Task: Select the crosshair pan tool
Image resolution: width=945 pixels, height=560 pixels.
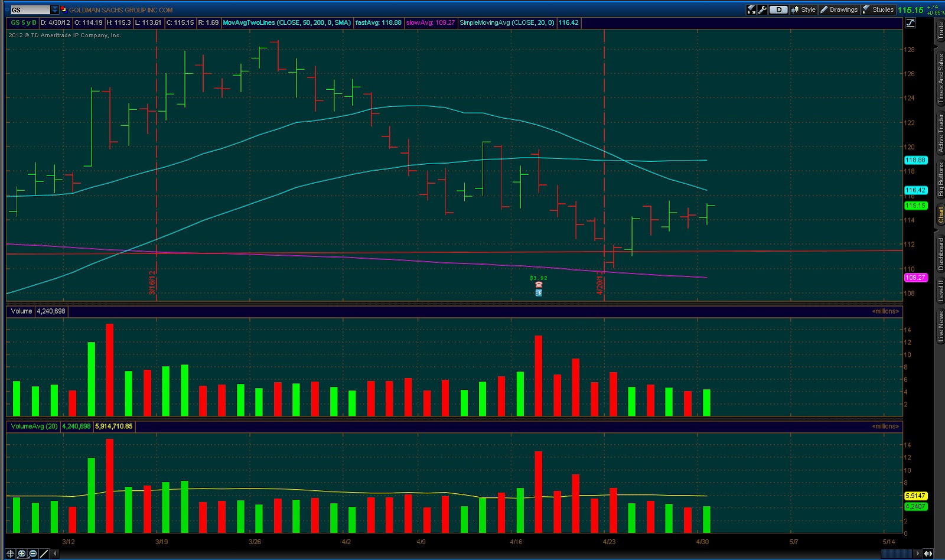Action: pos(10,554)
